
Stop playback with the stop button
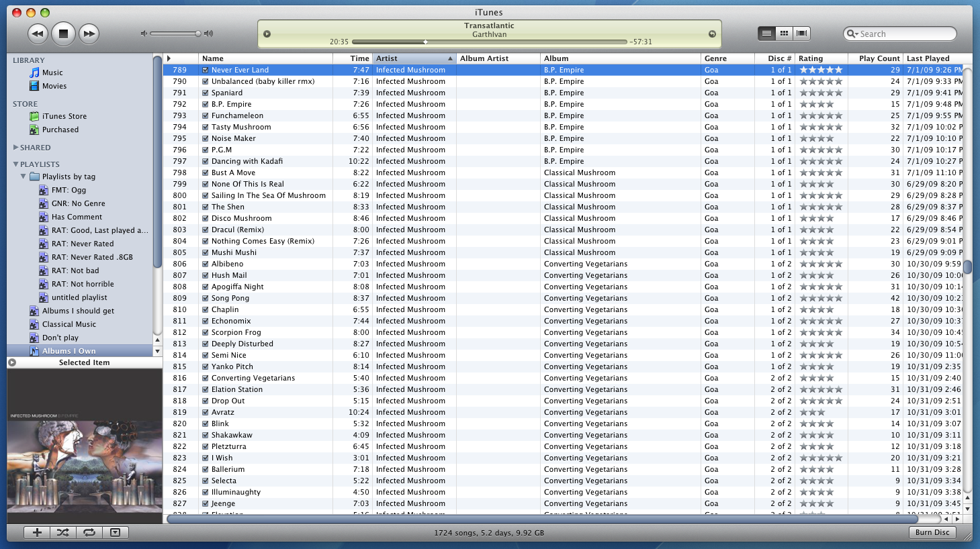63,34
